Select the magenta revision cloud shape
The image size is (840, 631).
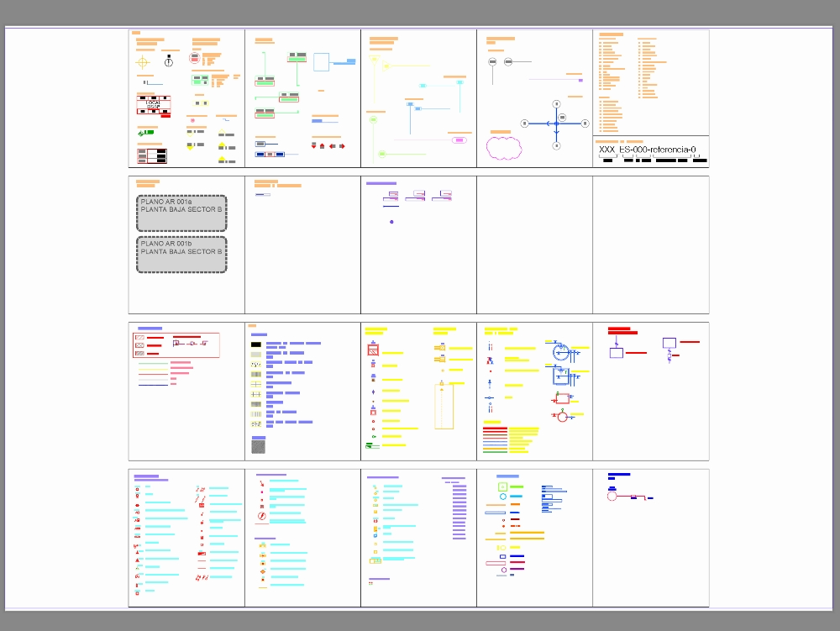point(504,149)
